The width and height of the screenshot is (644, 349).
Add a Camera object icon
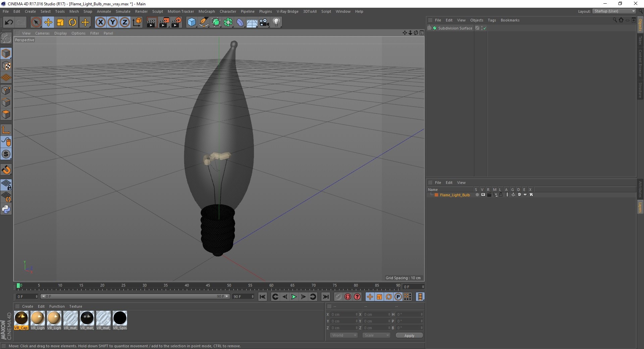264,22
